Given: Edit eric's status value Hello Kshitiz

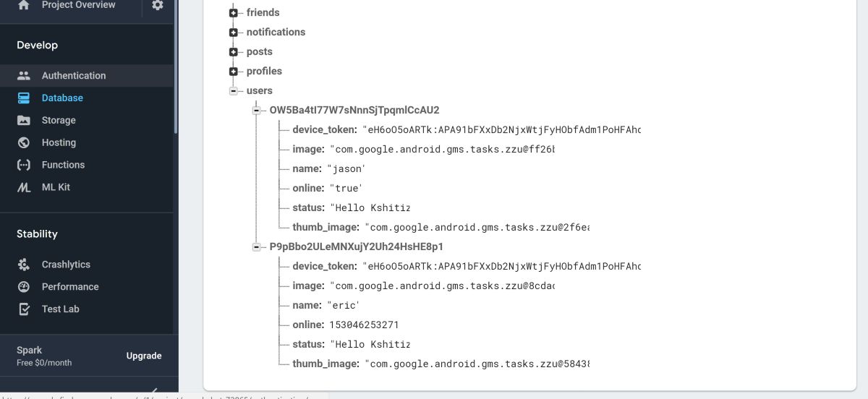Looking at the screenshot, I should tap(370, 344).
